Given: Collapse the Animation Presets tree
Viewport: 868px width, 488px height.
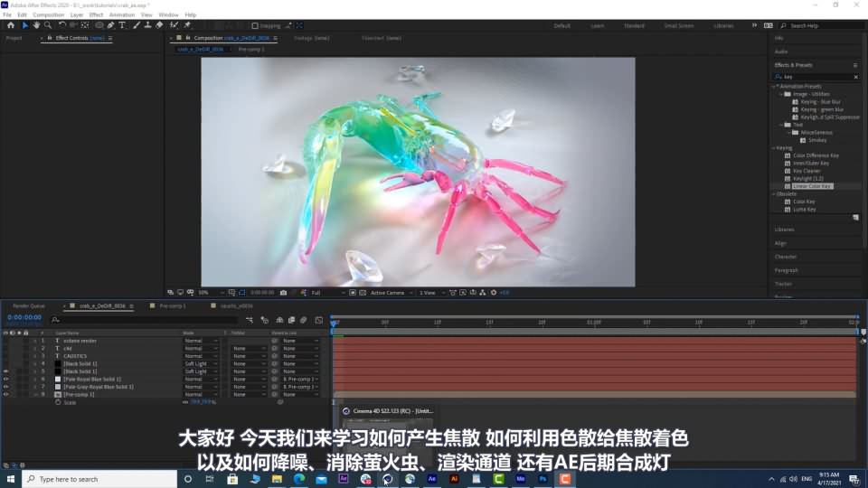Looking at the screenshot, I should coord(775,87).
